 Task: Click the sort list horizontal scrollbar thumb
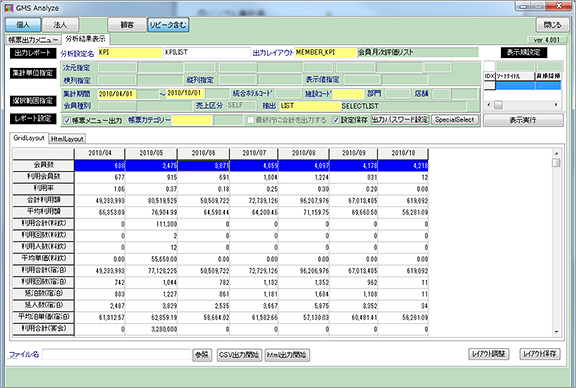[x=498, y=105]
